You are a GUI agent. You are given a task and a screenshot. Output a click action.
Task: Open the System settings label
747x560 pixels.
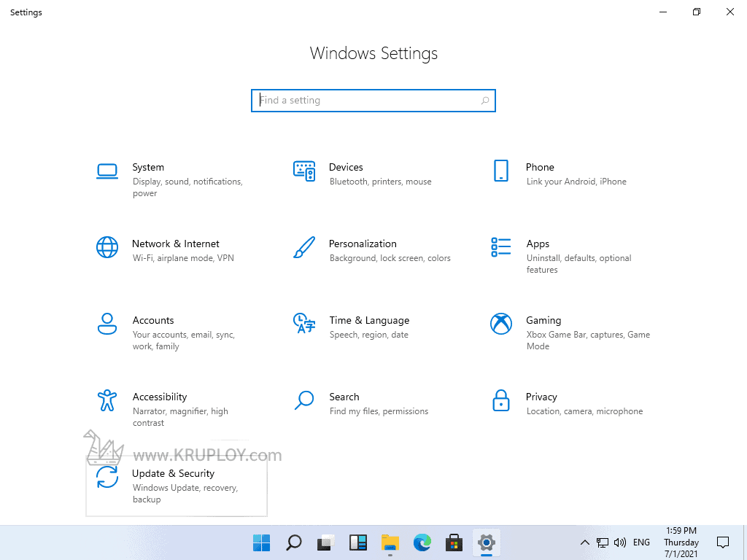pos(148,167)
